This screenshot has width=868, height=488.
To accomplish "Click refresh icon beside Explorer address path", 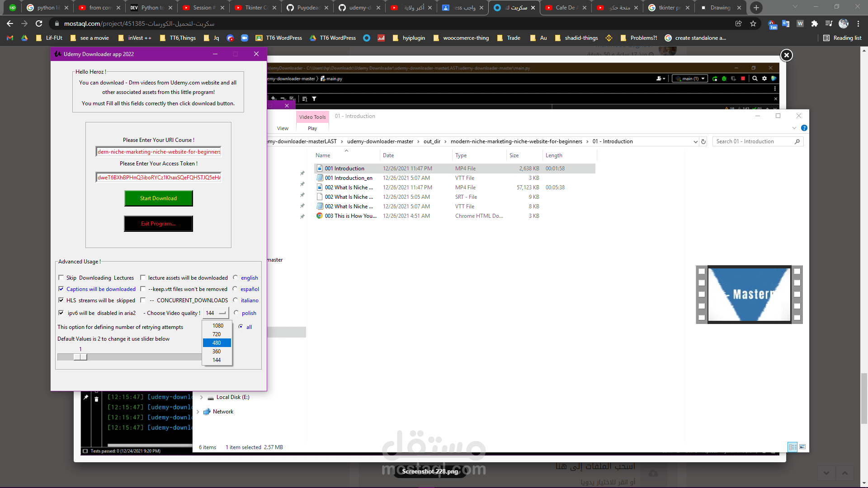I will point(703,141).
